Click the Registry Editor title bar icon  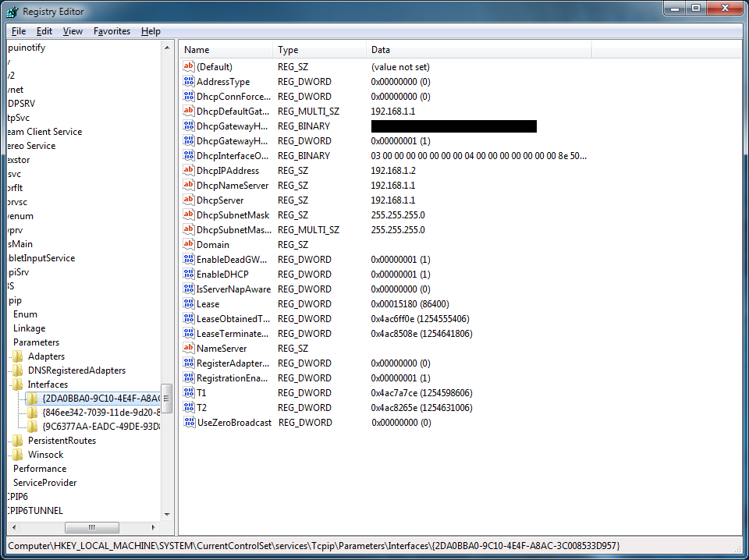click(x=13, y=12)
